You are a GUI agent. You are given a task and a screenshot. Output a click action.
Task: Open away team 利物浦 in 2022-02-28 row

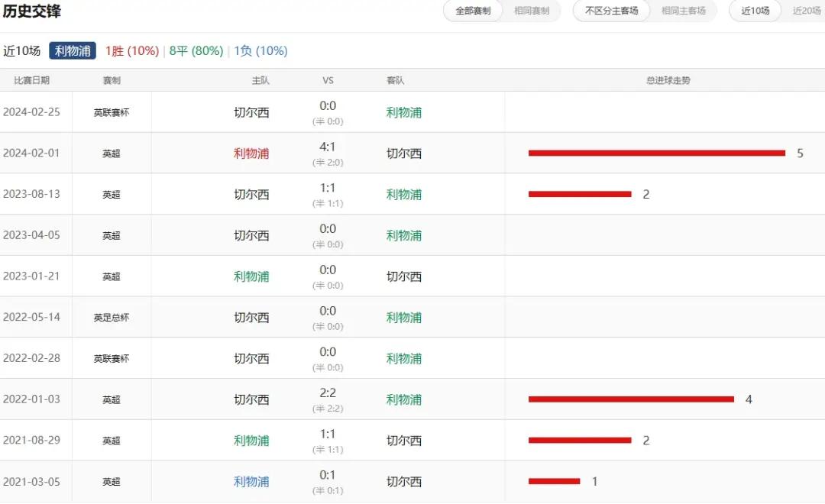pyautogui.click(x=404, y=358)
